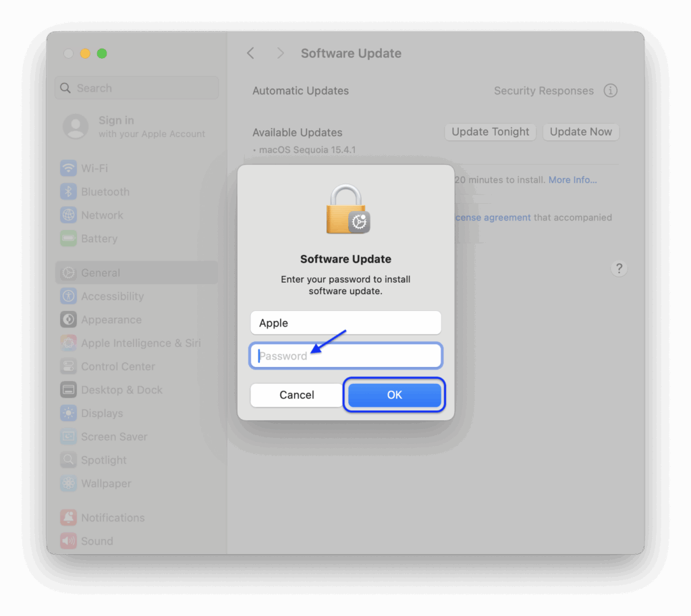Click the Network globe icon

68,215
